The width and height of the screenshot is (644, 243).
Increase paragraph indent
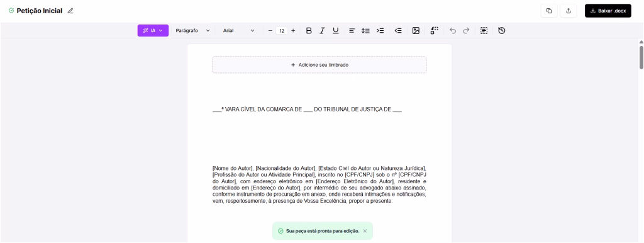tap(380, 30)
